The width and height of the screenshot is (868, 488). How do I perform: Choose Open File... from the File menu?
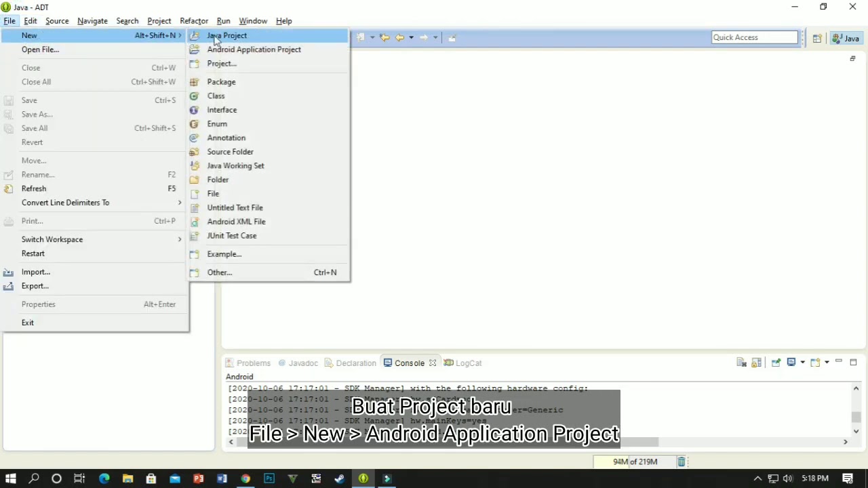pyautogui.click(x=94, y=49)
